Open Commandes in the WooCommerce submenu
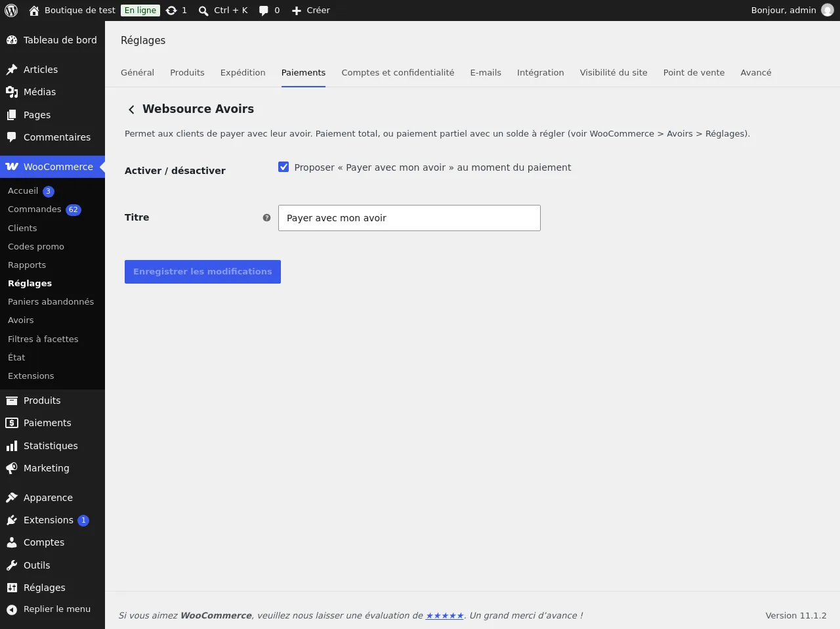This screenshot has width=840, height=629. (35, 209)
